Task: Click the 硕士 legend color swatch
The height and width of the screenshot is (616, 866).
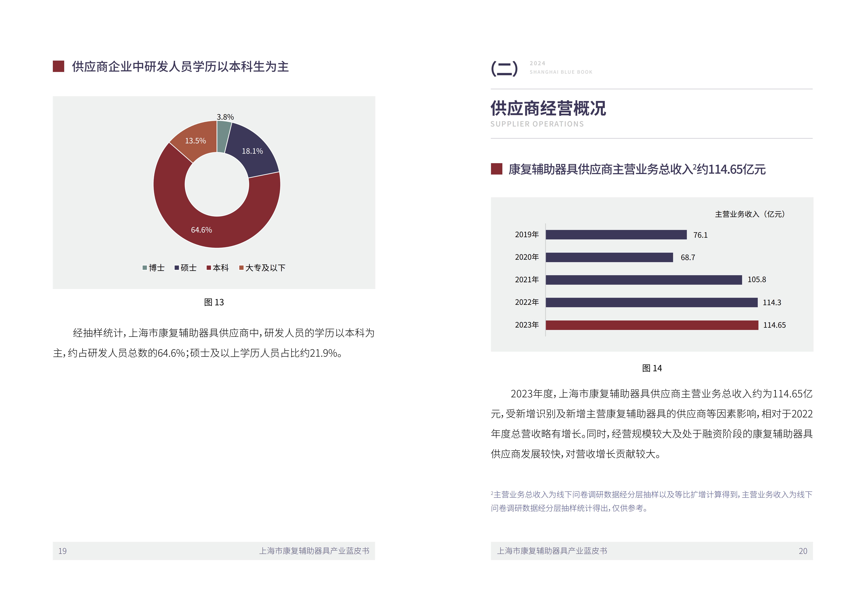Action: tap(177, 268)
